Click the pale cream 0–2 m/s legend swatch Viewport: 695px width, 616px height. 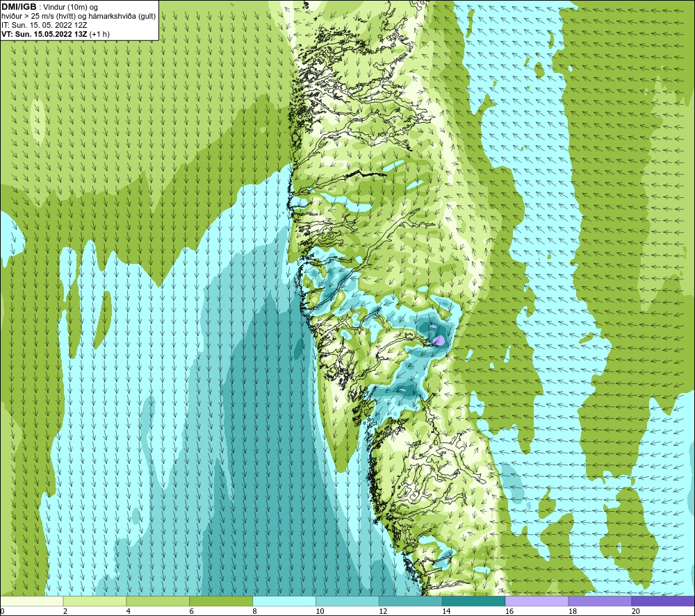point(32,601)
